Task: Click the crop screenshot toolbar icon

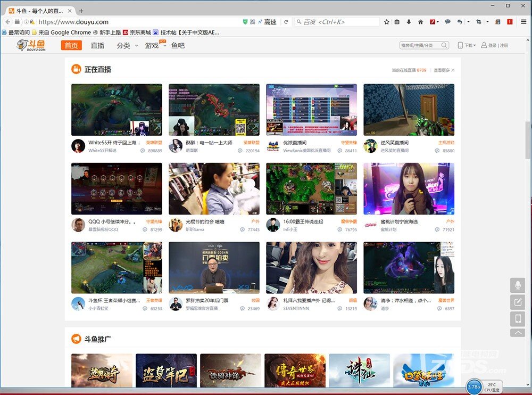Action: click(x=479, y=22)
